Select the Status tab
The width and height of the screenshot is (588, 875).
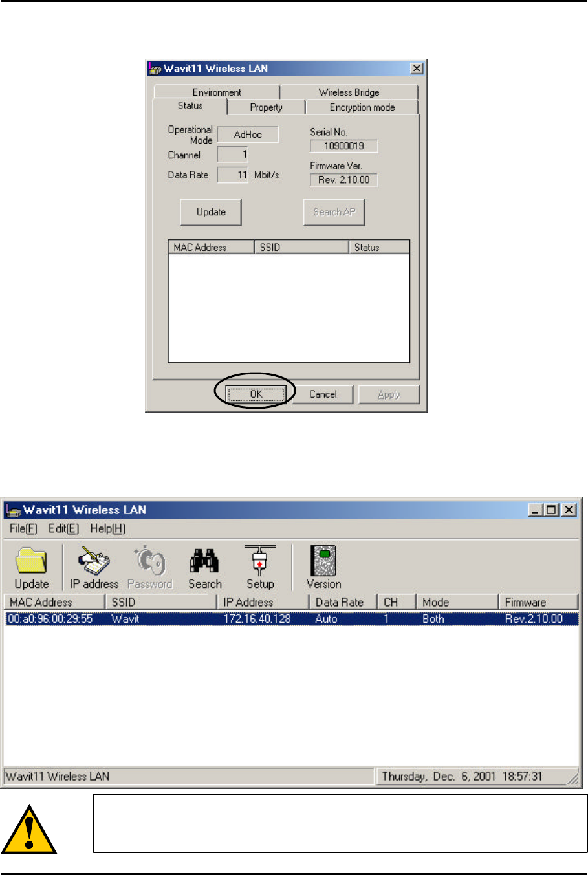(190, 106)
